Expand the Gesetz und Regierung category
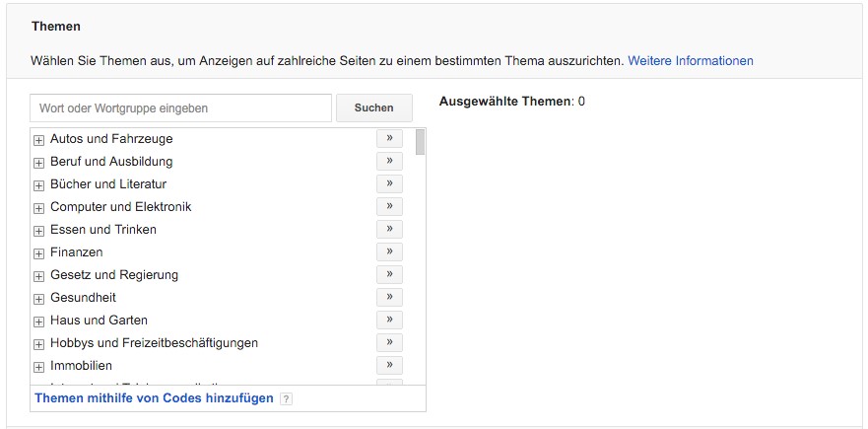The image size is (868, 429). point(38,276)
